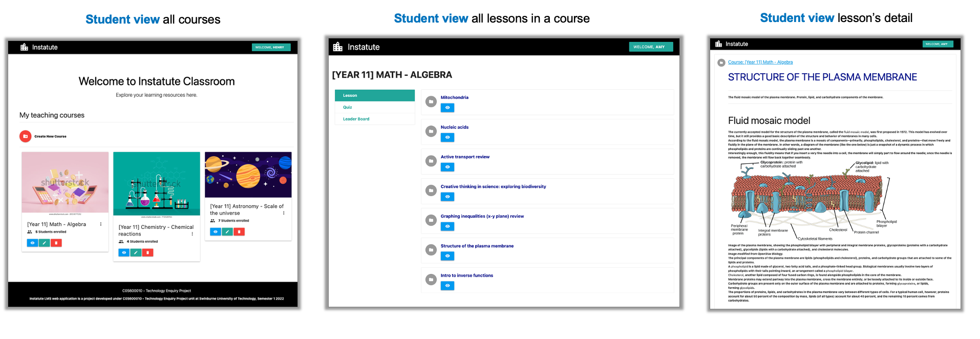Click the Welcome, Henry button
The height and width of the screenshot is (339, 980).
tap(270, 47)
